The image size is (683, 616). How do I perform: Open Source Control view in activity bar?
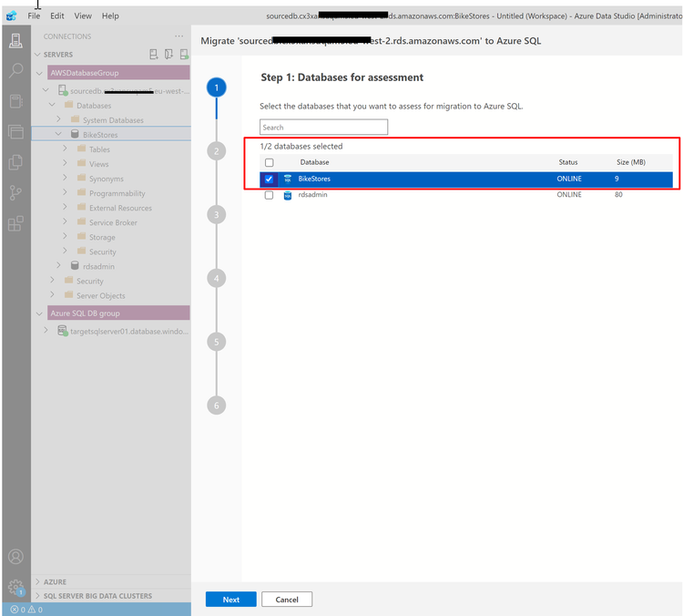click(15, 192)
